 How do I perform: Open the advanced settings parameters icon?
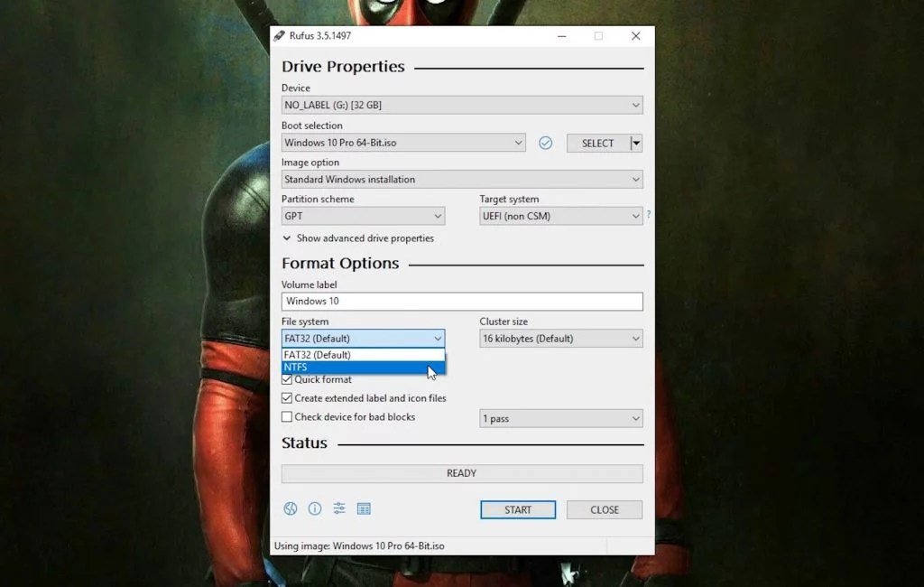[338, 508]
